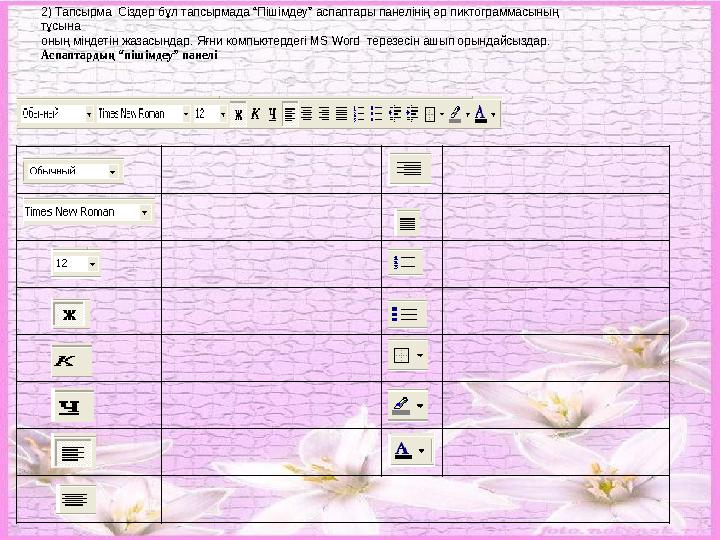Click the text "2) Тапсырма"
Image resolution: width=720 pixels, height=540 pixels.
click(76, 12)
